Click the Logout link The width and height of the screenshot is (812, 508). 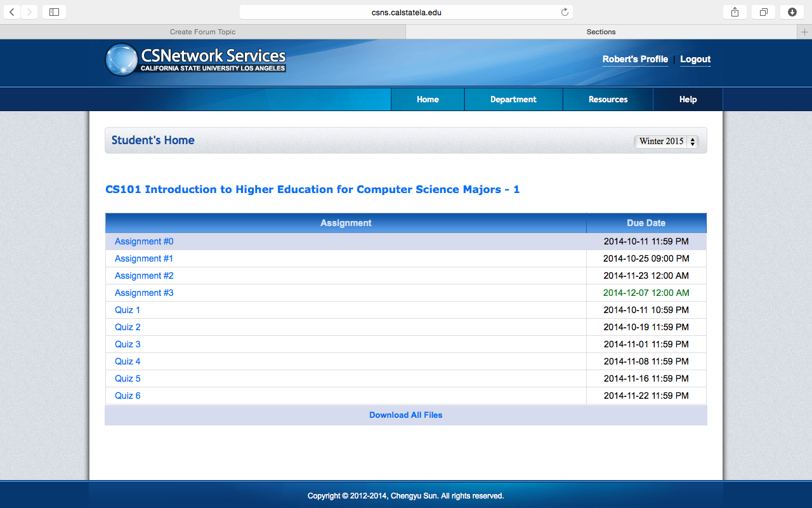point(695,59)
